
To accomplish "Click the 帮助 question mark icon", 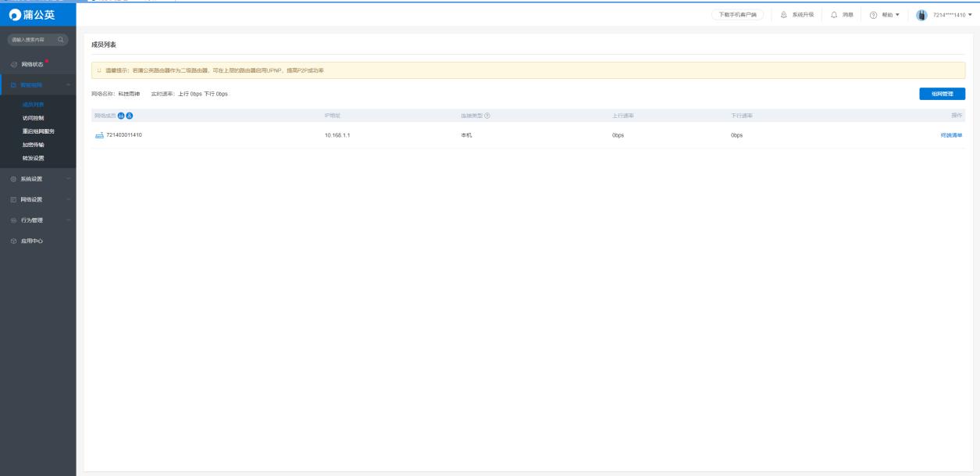I will (x=873, y=15).
